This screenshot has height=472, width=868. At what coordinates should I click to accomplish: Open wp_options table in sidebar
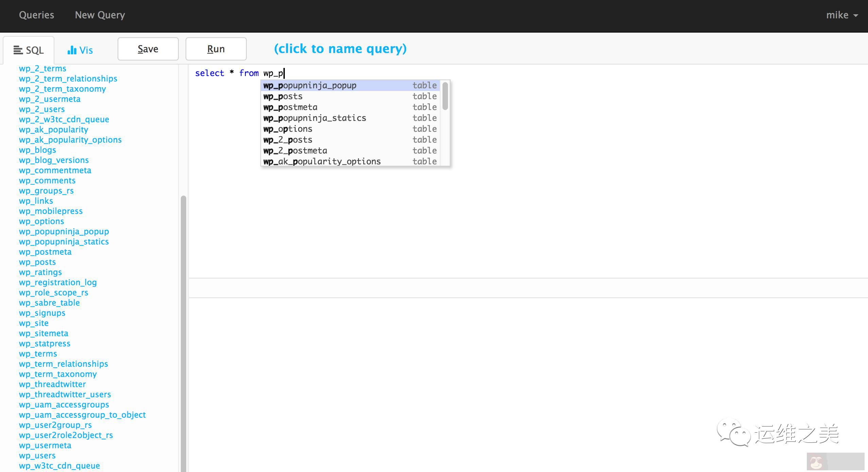pos(41,221)
